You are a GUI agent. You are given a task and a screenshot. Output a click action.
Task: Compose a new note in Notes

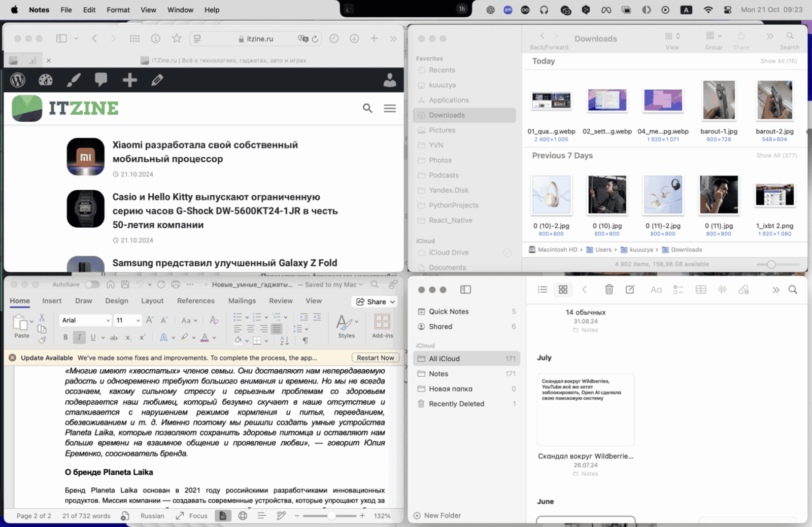pyautogui.click(x=630, y=290)
